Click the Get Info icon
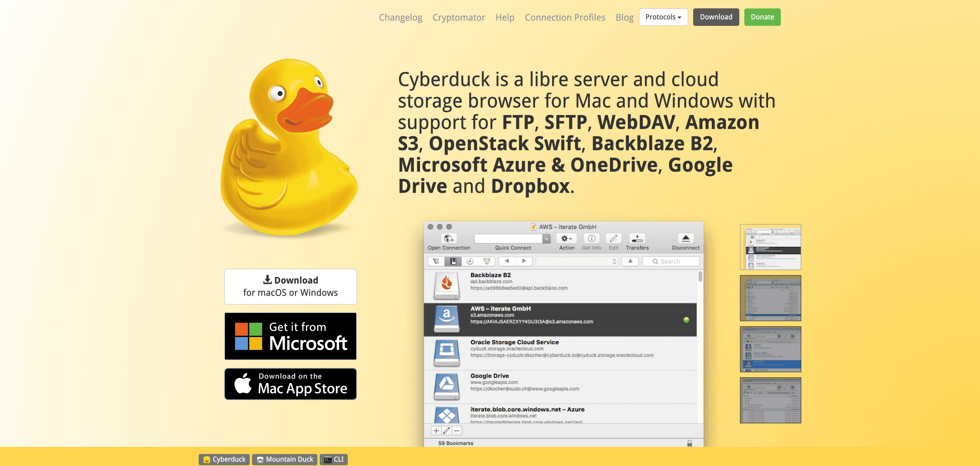Image resolution: width=980 pixels, height=466 pixels. point(592,239)
